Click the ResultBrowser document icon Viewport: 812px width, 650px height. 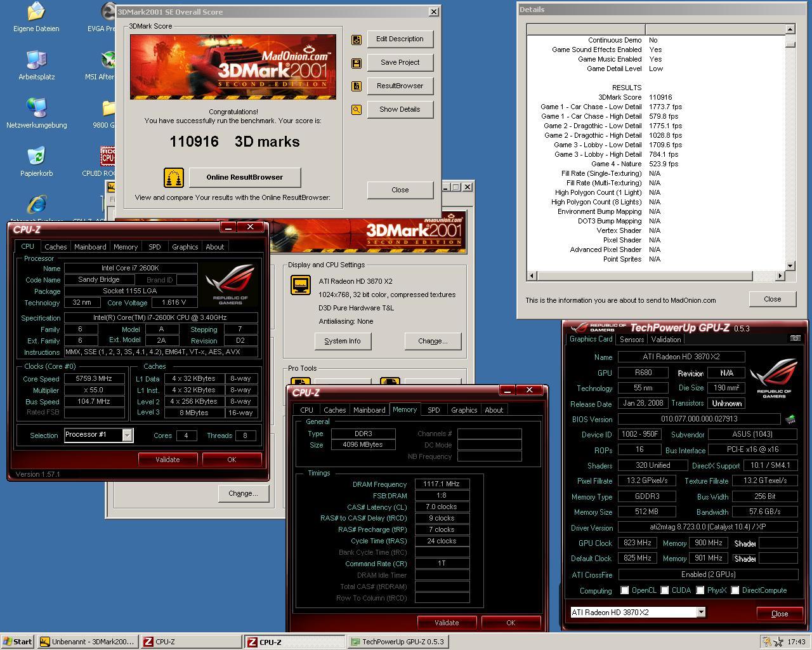click(x=357, y=86)
